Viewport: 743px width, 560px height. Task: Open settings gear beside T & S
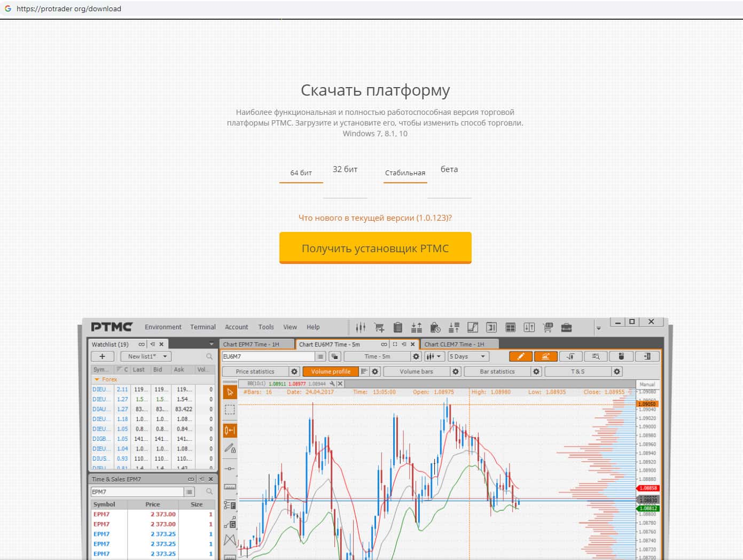pos(617,371)
